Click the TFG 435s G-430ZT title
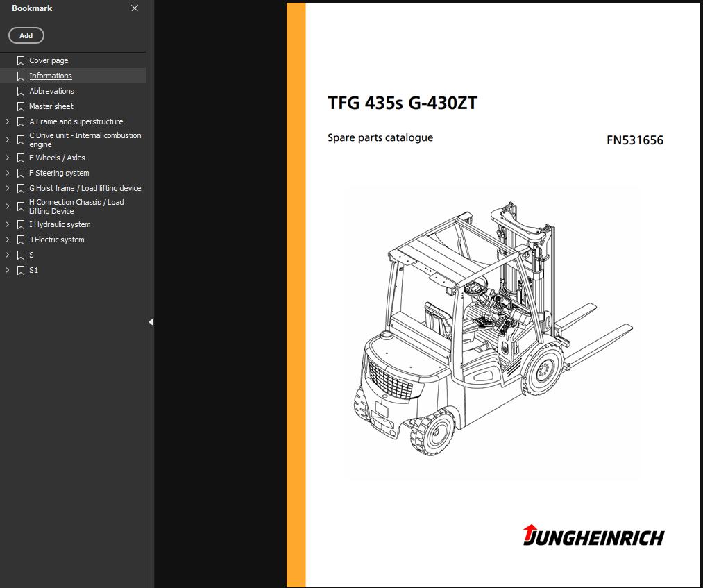 point(403,103)
